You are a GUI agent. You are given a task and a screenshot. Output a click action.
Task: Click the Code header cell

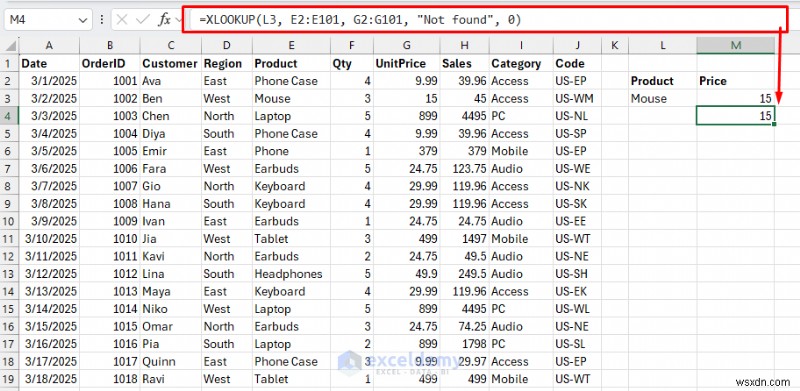[577, 64]
